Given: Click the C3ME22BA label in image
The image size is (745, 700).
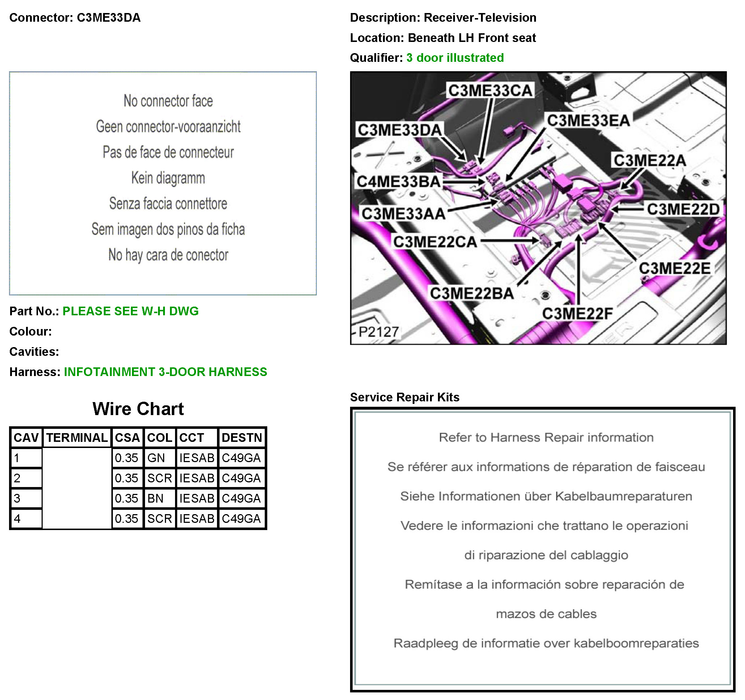Looking at the screenshot, I should click(472, 294).
